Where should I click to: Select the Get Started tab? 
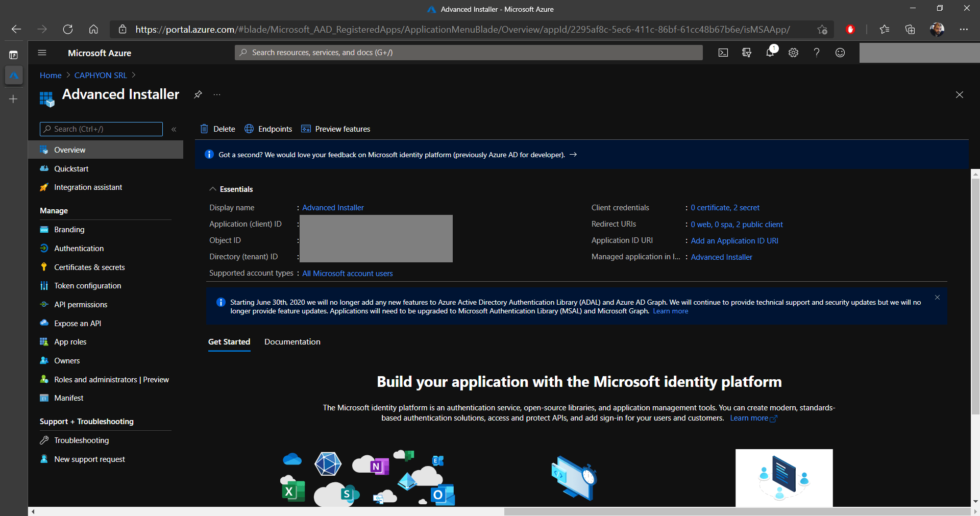pos(229,342)
